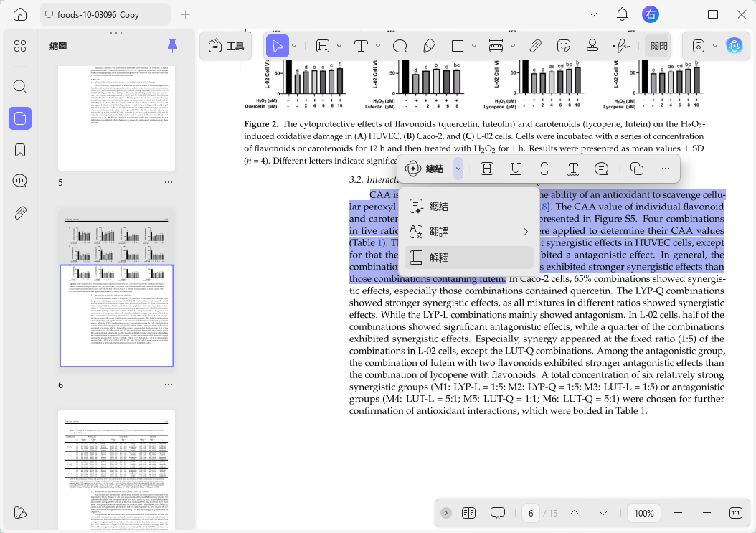Open page 5 thumbnail options menu

(x=169, y=182)
